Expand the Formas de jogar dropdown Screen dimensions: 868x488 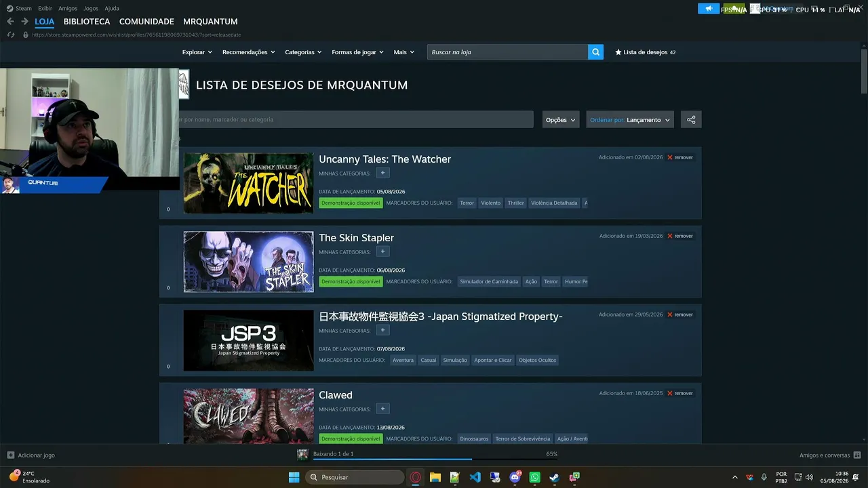point(357,52)
